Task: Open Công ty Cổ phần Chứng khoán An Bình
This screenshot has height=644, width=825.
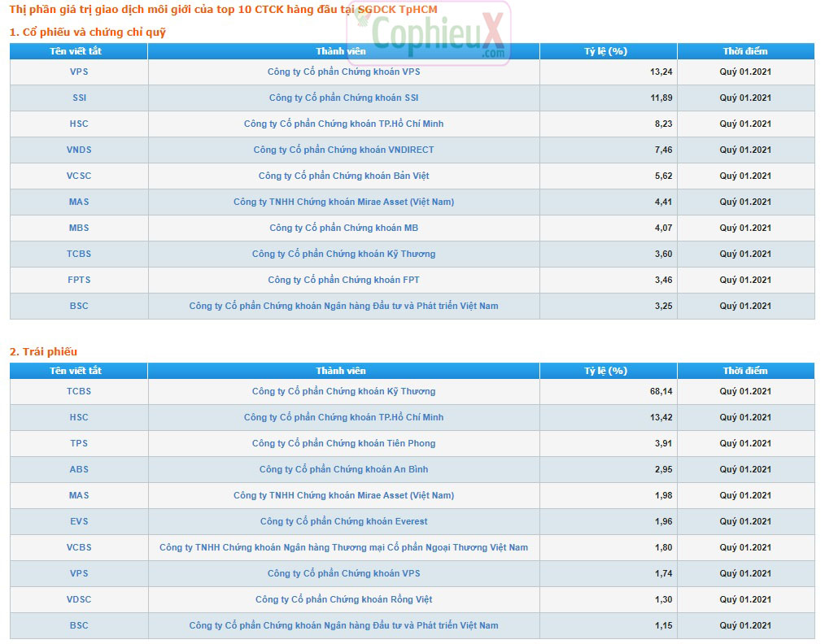Action: [x=343, y=469]
